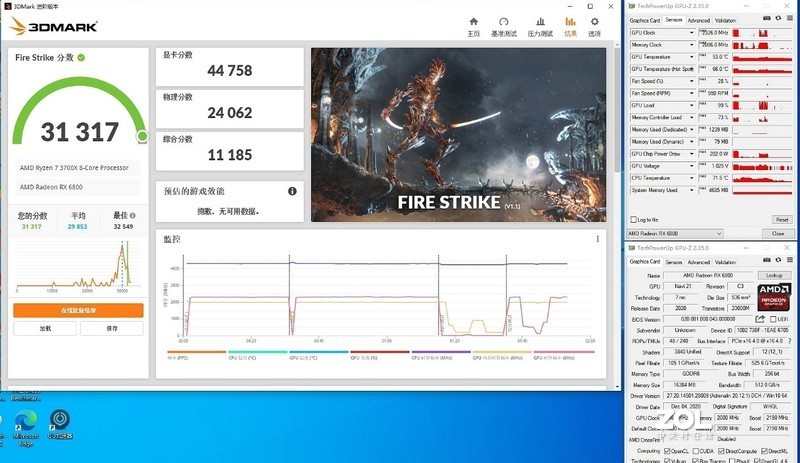
Task: Toggle the DirectML checkbox
Action: (x=764, y=451)
